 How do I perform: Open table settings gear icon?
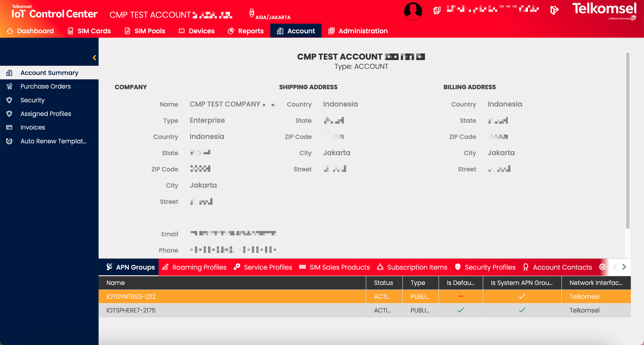pyautogui.click(x=602, y=267)
